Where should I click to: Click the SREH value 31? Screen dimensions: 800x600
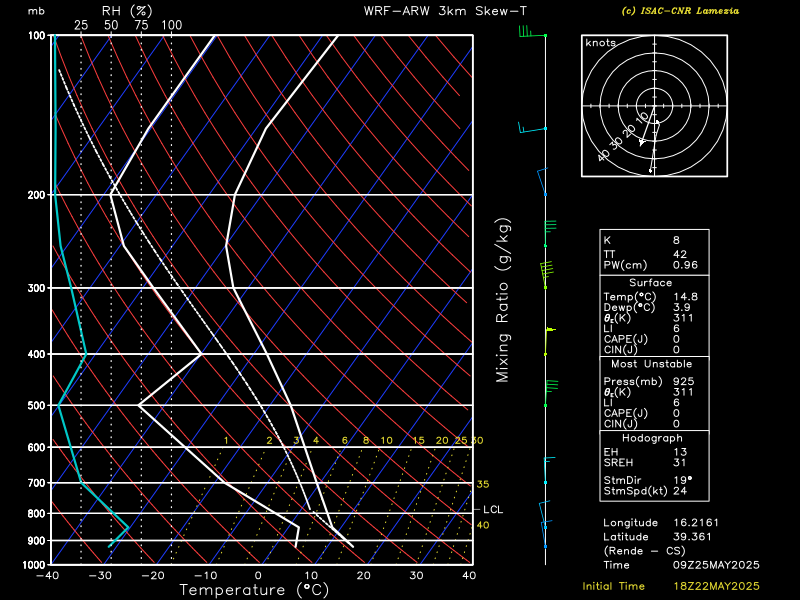(x=680, y=462)
